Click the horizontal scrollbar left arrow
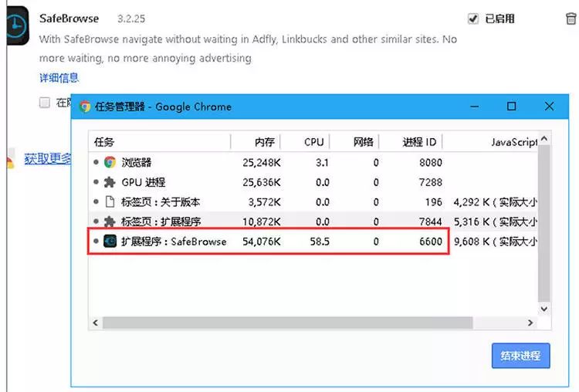 tap(96, 323)
